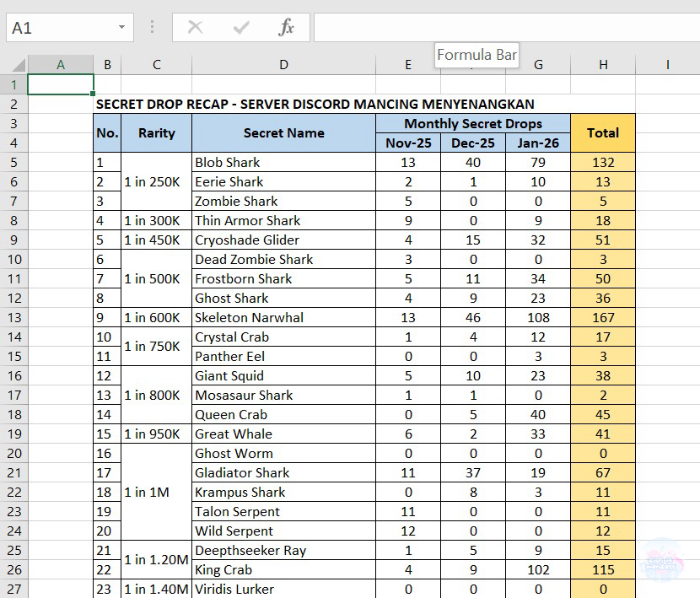Select row 20 header

coord(13,453)
